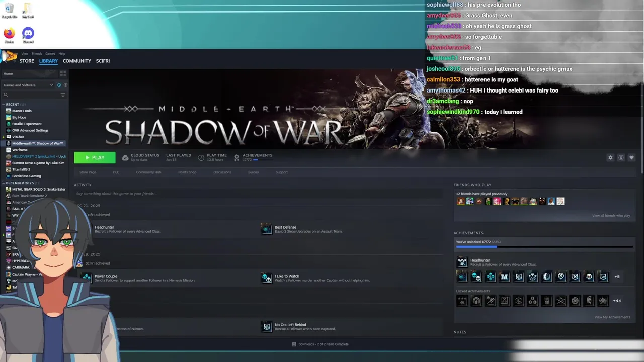644x362 pixels.
Task: Select Manor Lords in the library
Action: 22,111
